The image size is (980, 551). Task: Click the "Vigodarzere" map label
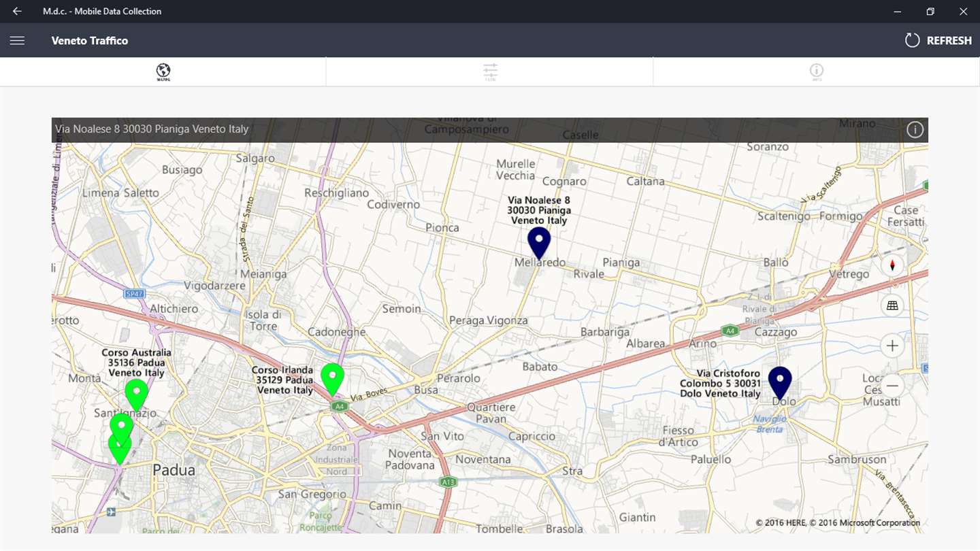tap(215, 286)
